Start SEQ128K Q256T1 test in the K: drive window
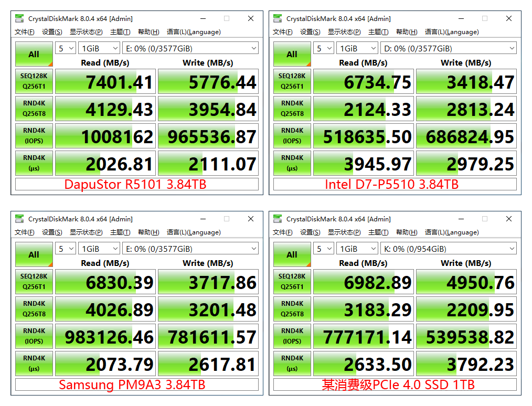Viewport: 532px width, 406px height. (x=292, y=282)
